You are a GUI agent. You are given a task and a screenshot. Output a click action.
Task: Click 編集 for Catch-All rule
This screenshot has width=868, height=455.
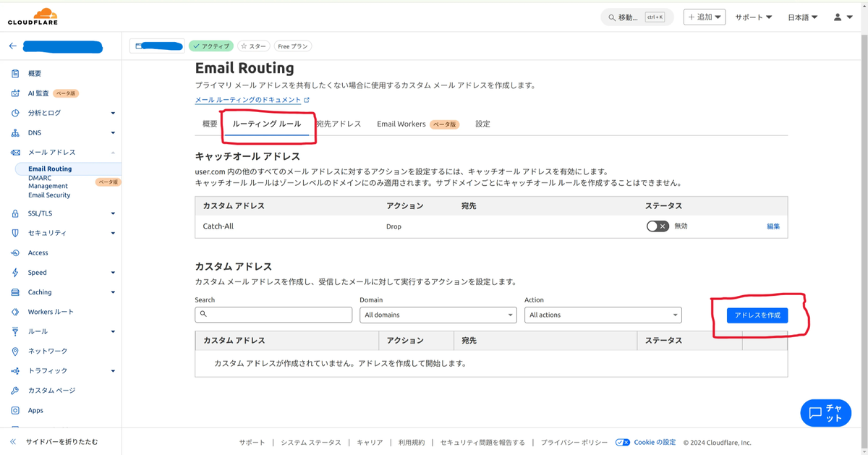click(773, 226)
